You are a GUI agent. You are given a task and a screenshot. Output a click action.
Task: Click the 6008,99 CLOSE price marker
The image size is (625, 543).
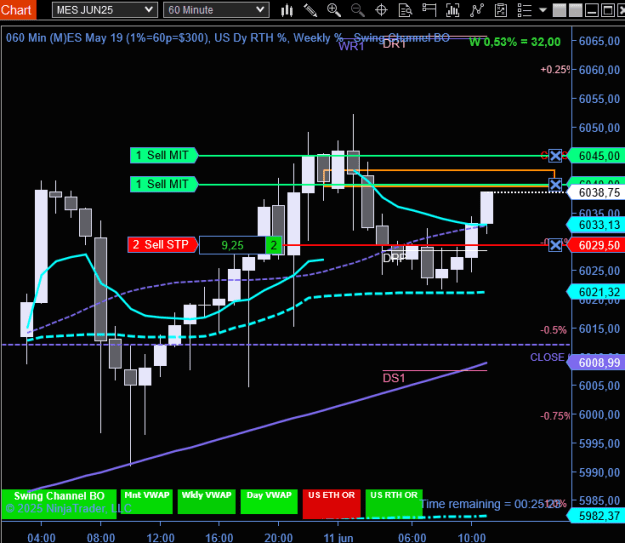coord(596,363)
